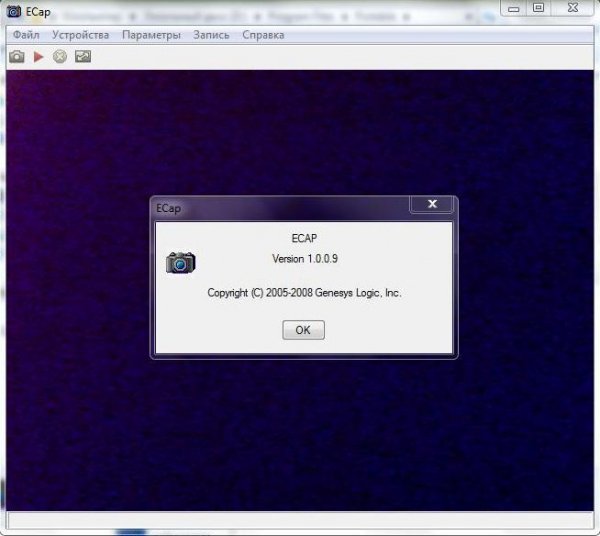Open the Запись menu
The image size is (600, 536).
point(211,35)
